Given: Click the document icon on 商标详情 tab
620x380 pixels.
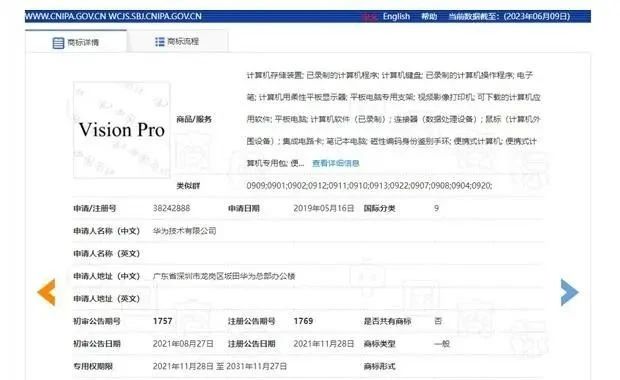Looking at the screenshot, I should 58,43.
